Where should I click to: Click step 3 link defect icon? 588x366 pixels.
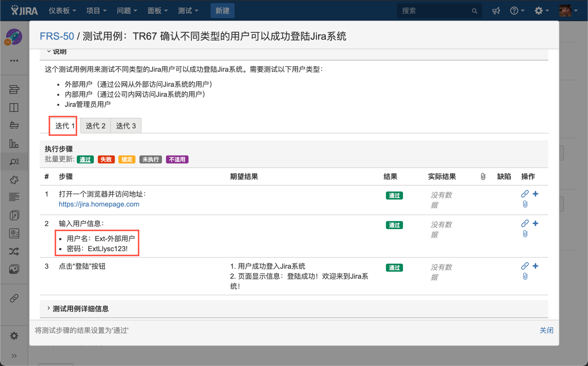[x=525, y=266]
